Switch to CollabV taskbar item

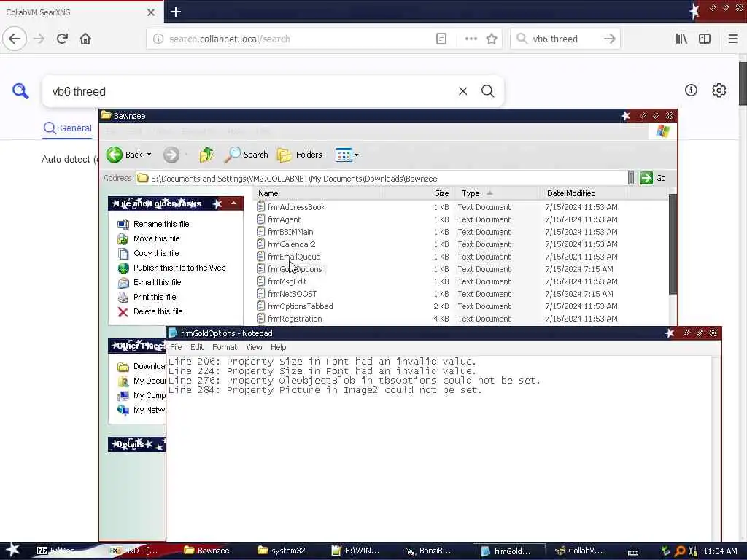[x=579, y=551]
